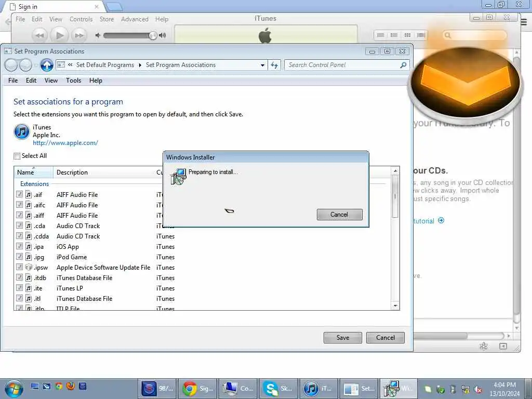This screenshot has width=532, height=399.
Task: Expand breadcrumb arrow after Set Default Programs
Action: coord(140,65)
